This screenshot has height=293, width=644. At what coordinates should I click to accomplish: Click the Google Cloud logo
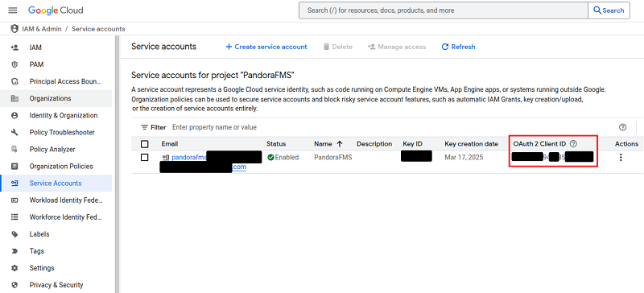[x=56, y=10]
